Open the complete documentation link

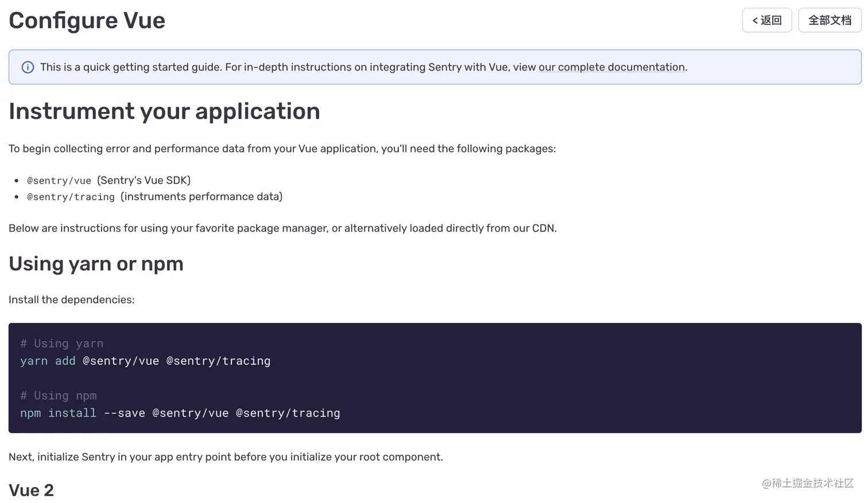tap(613, 67)
